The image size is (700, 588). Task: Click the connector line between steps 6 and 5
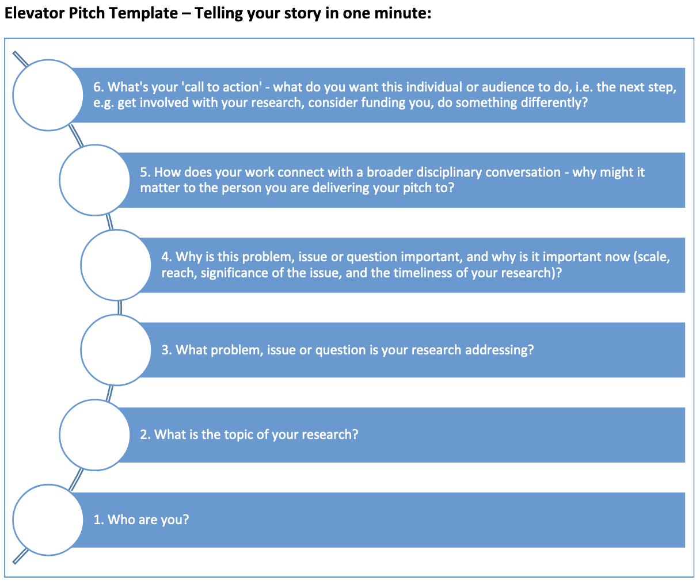[75, 136]
